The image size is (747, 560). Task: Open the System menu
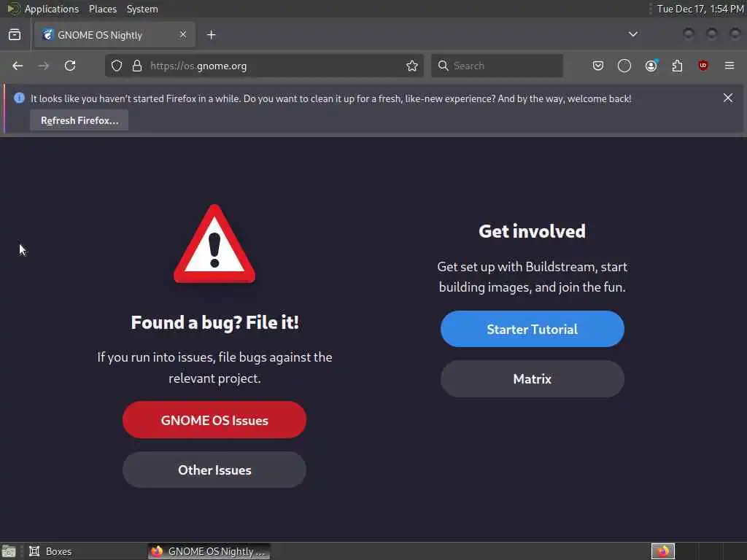pos(142,9)
